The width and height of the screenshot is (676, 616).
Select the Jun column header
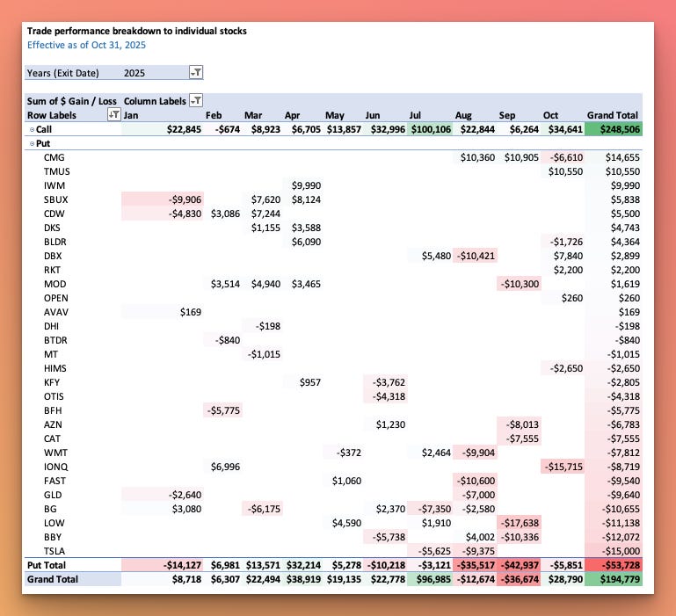point(373,115)
